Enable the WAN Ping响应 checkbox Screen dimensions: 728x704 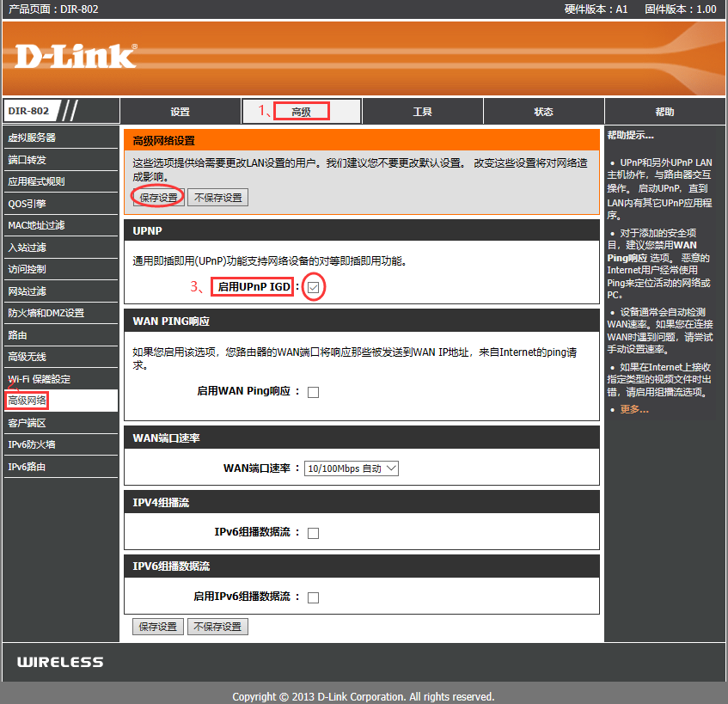(313, 392)
